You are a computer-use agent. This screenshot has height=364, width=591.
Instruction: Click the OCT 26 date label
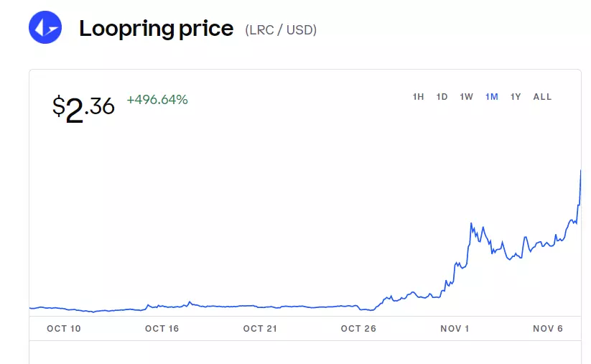[x=358, y=329]
